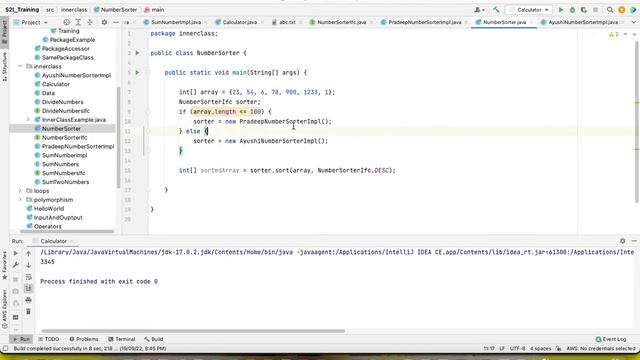Click the Stop button in top toolbar
Viewport: 640px width, 360px height.
[x=596, y=10]
